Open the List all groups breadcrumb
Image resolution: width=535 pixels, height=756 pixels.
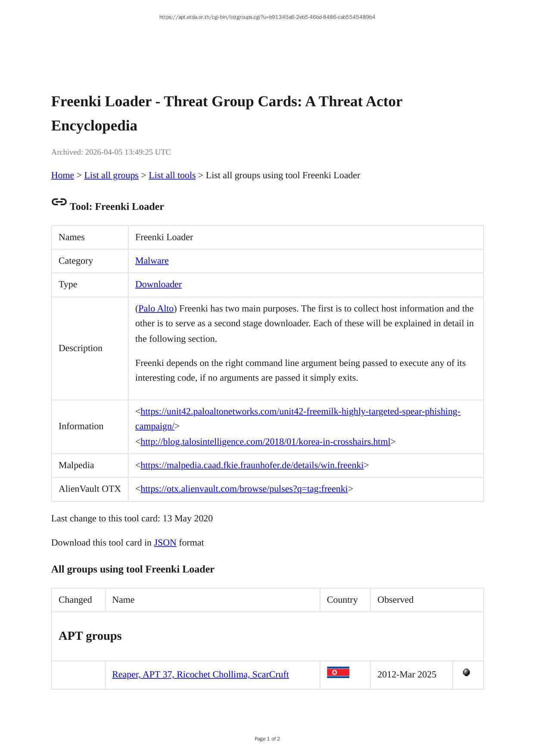click(111, 175)
